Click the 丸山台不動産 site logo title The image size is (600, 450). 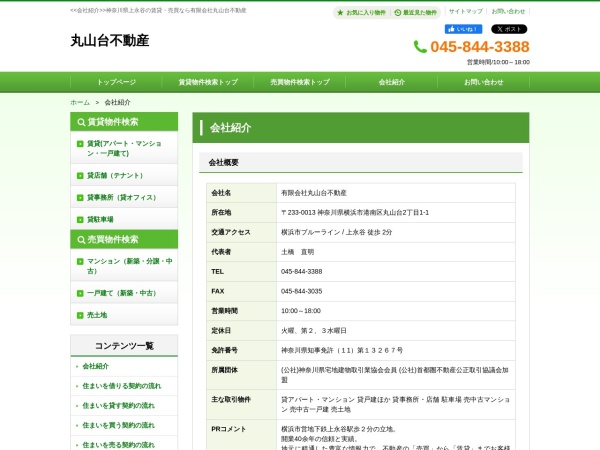coord(110,41)
